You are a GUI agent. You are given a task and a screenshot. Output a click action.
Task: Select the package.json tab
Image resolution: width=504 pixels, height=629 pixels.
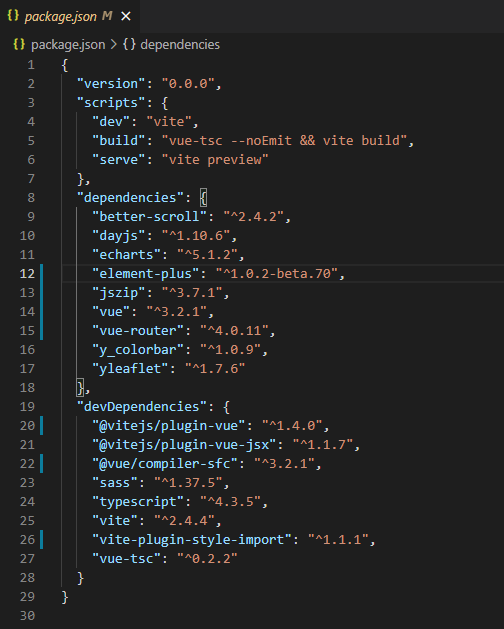(x=70, y=16)
